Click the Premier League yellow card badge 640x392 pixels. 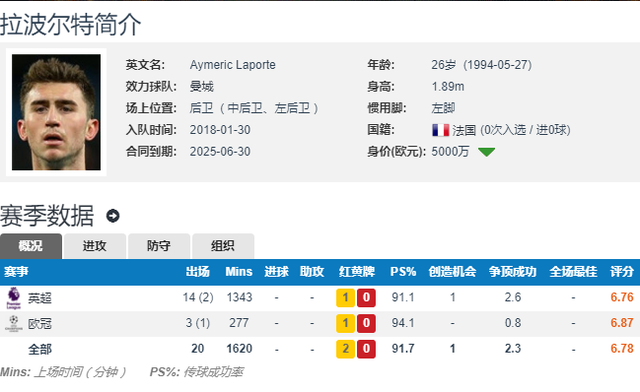pyautogui.click(x=345, y=298)
